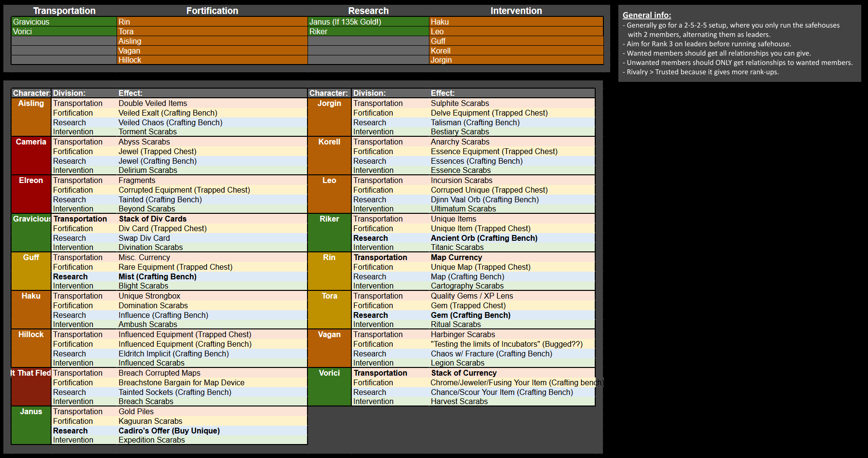868x458 pixels.
Task: Select the 'Expedition Scarabs' cell
Action: click(x=212, y=440)
